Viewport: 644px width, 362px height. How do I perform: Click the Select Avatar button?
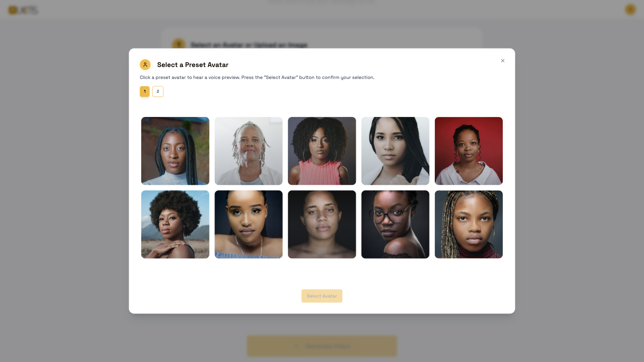[322, 296]
